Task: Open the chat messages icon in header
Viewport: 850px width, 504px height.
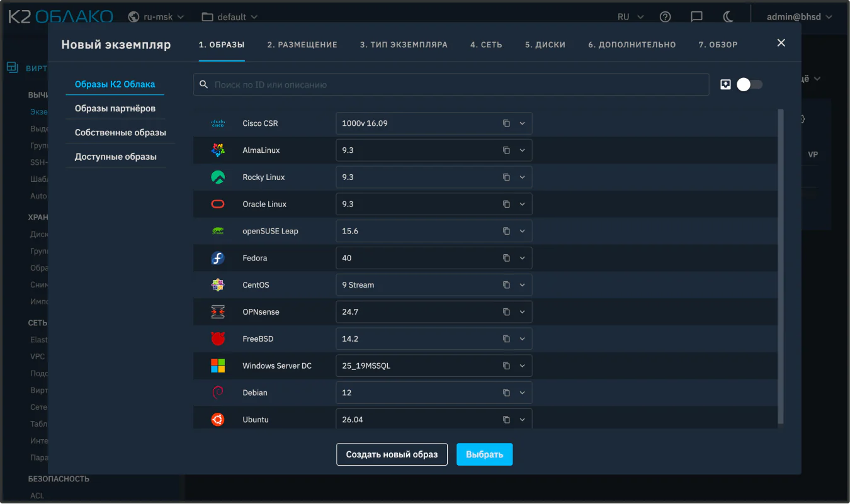Action: point(696,17)
